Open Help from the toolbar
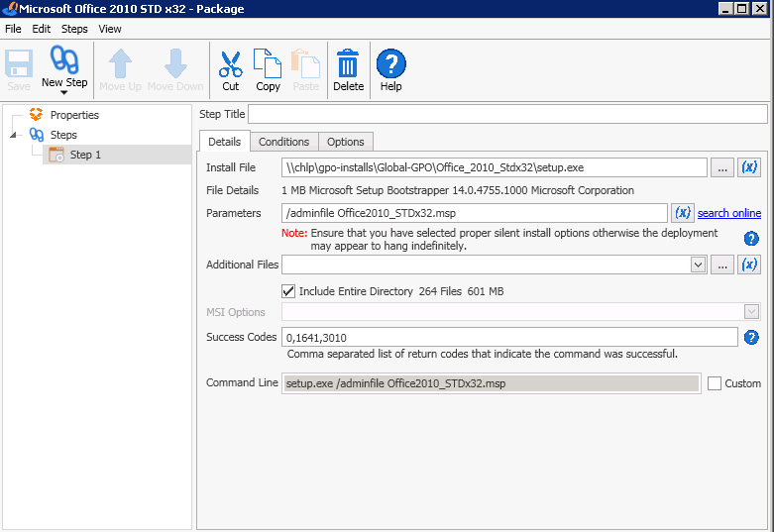 [390, 64]
